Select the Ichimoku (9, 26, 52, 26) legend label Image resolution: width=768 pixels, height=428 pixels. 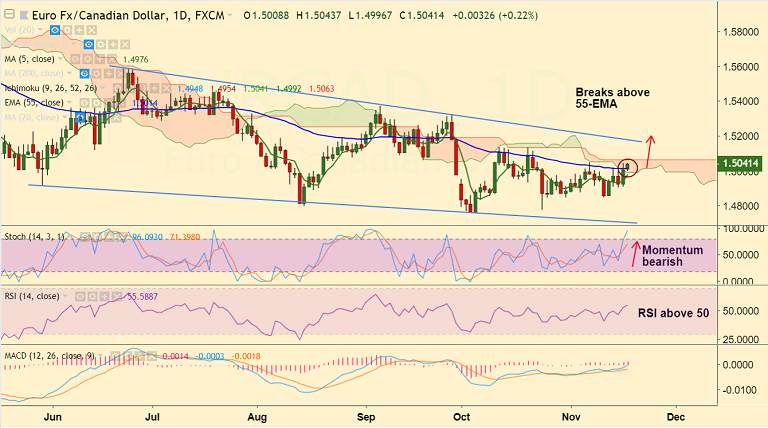[50, 88]
